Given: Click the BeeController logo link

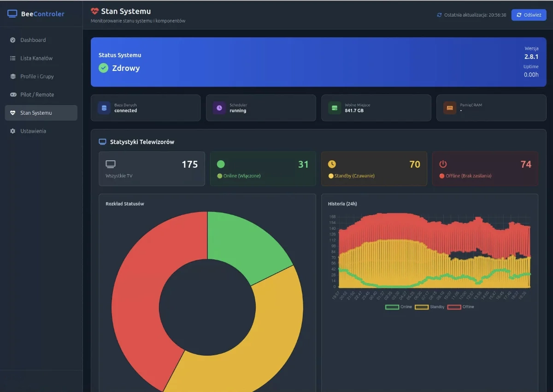Looking at the screenshot, I should tap(35, 14).
